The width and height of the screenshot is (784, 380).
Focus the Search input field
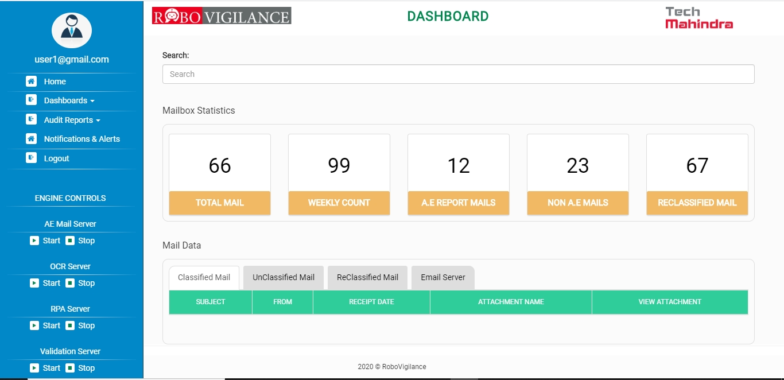point(458,74)
